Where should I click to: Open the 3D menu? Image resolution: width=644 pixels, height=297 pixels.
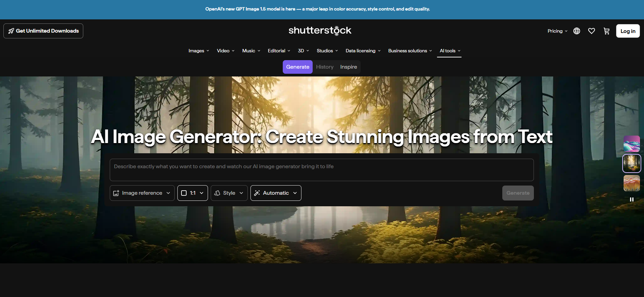[303, 51]
